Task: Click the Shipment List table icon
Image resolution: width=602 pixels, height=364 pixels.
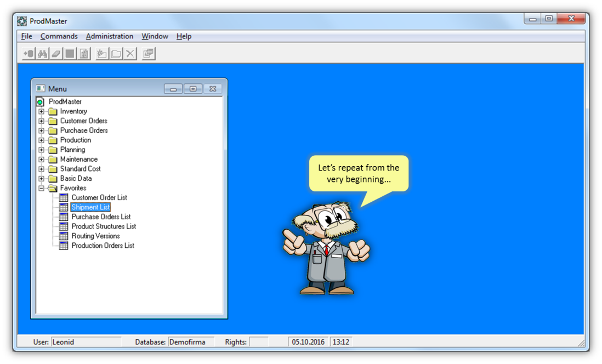Action: [64, 207]
